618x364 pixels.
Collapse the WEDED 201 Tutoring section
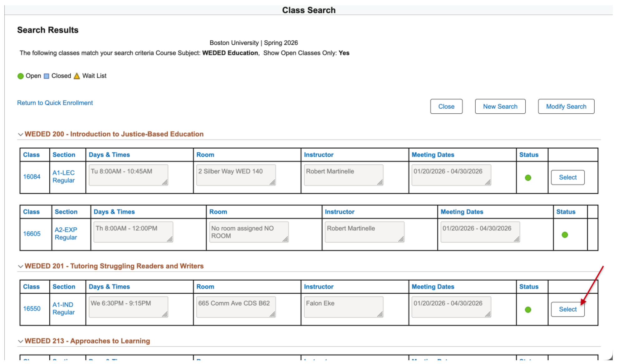(x=20, y=266)
